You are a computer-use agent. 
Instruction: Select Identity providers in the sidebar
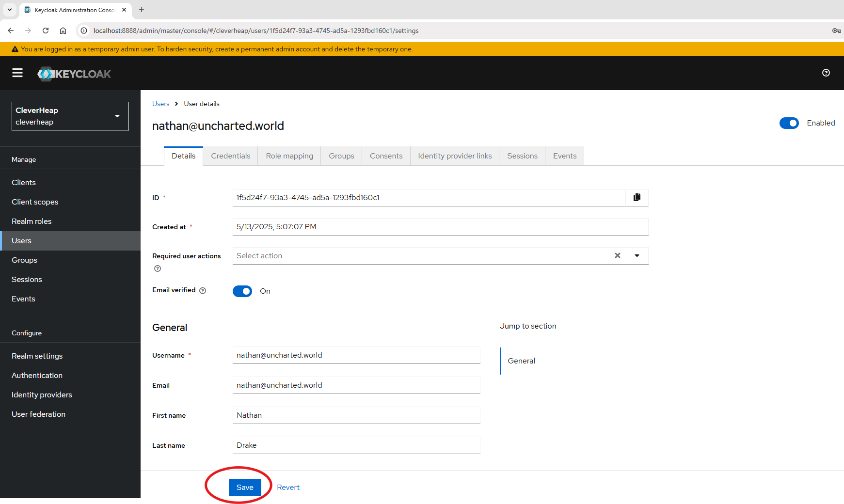coord(42,394)
